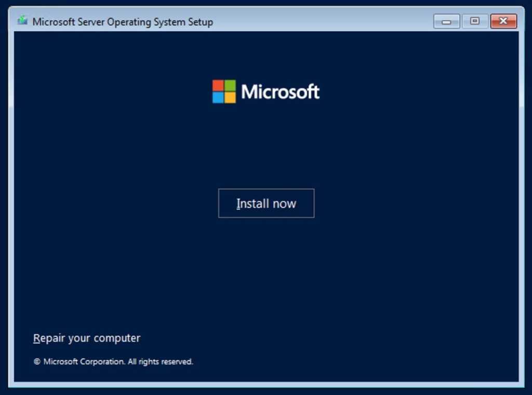This screenshot has height=395, width=532.
Task: Click the underlined I in Install now
Action: coord(238,203)
